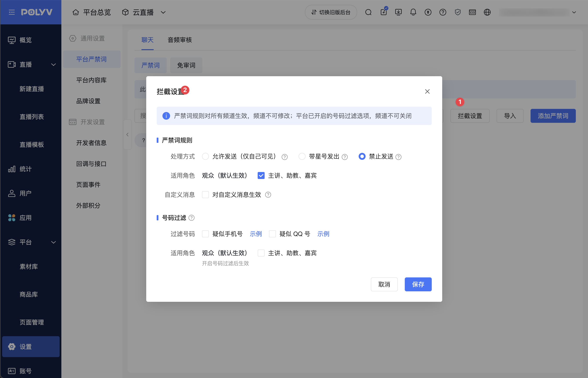Open the task checklist icon in header
The width and height of the screenshot is (588, 378).
[384, 12]
